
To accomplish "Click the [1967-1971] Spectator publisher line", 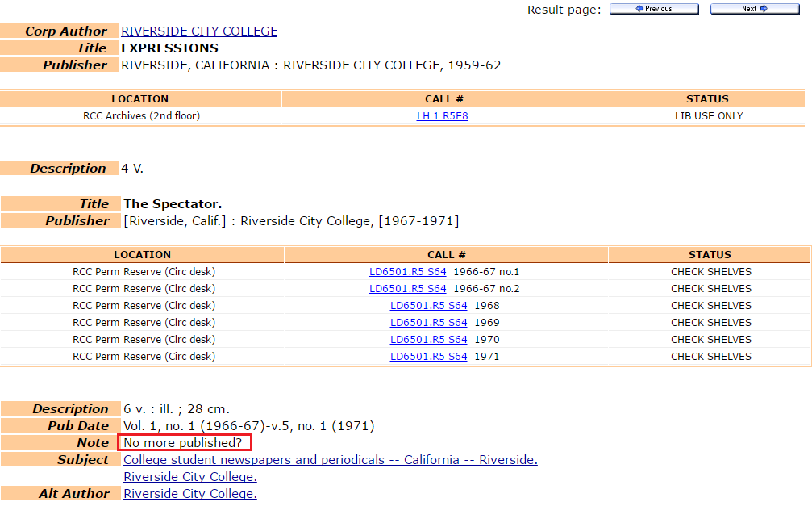I will (x=291, y=221).
